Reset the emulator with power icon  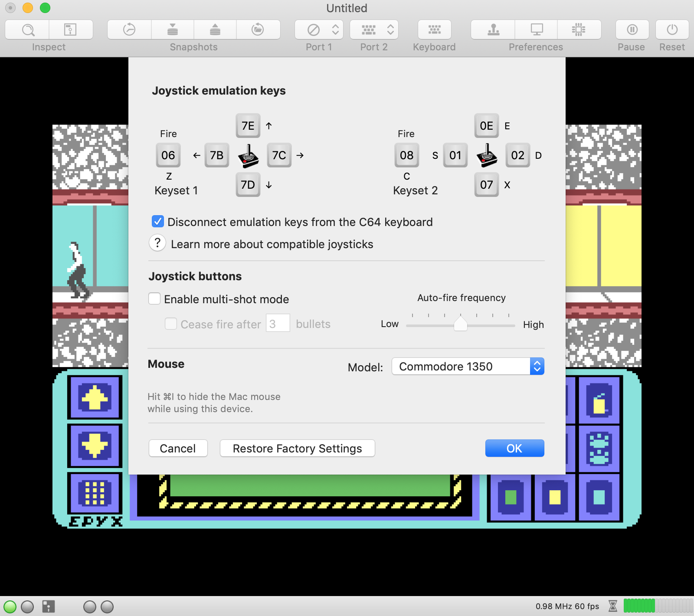point(672,29)
